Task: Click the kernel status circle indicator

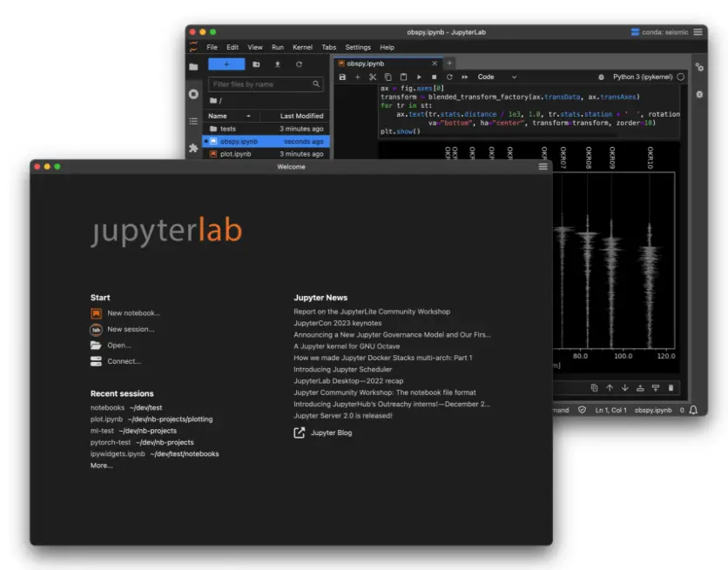Action: click(x=681, y=77)
